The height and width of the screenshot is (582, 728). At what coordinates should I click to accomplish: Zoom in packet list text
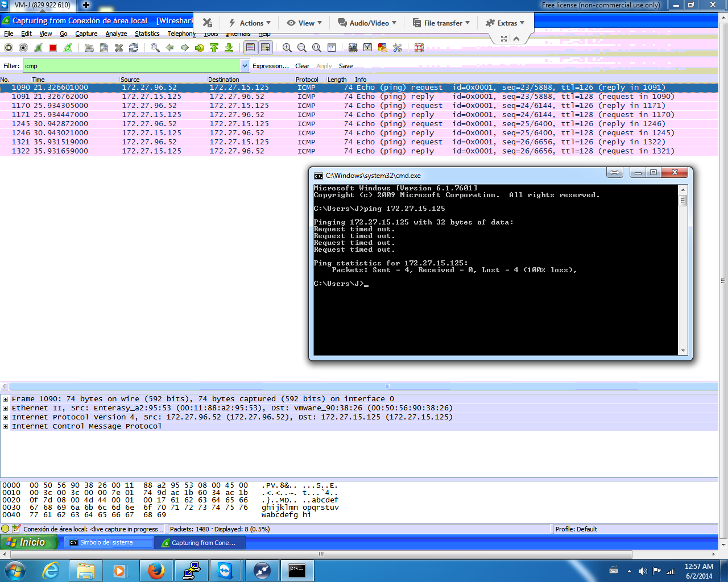click(x=287, y=48)
